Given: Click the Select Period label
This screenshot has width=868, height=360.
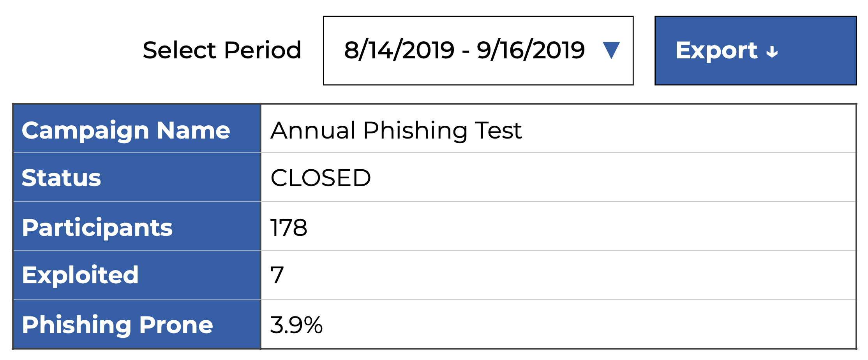Looking at the screenshot, I should pos(222,51).
